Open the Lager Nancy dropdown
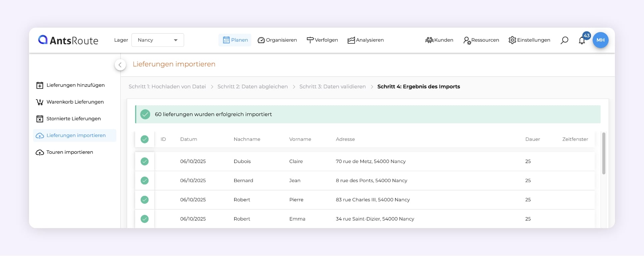The width and height of the screenshot is (644, 256). coord(157,40)
